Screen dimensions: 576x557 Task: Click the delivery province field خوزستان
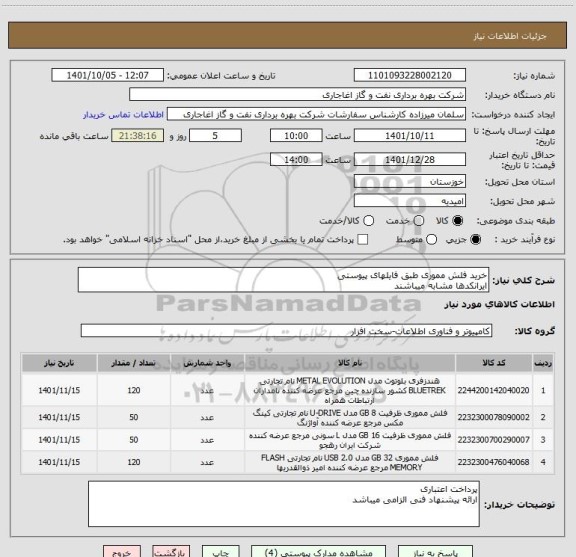coord(410,182)
